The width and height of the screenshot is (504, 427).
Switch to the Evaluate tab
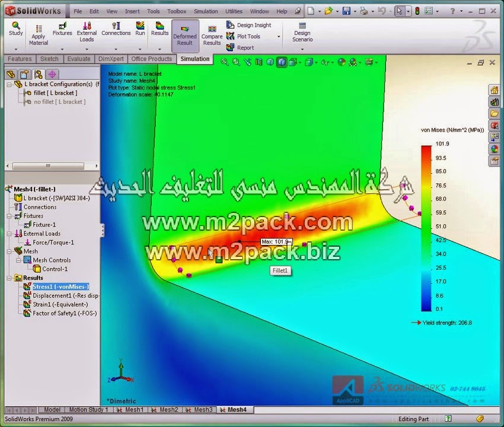pos(79,59)
